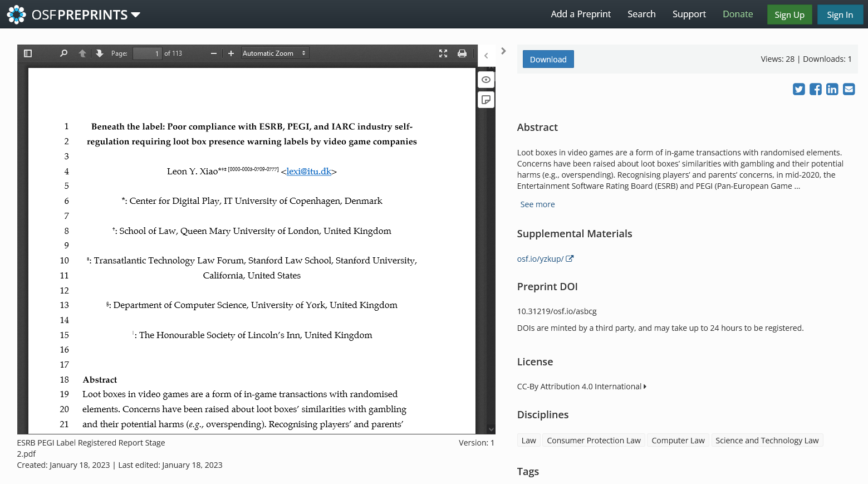The width and height of the screenshot is (868, 484).
Task: Open the Donate menu item
Action: click(x=738, y=14)
